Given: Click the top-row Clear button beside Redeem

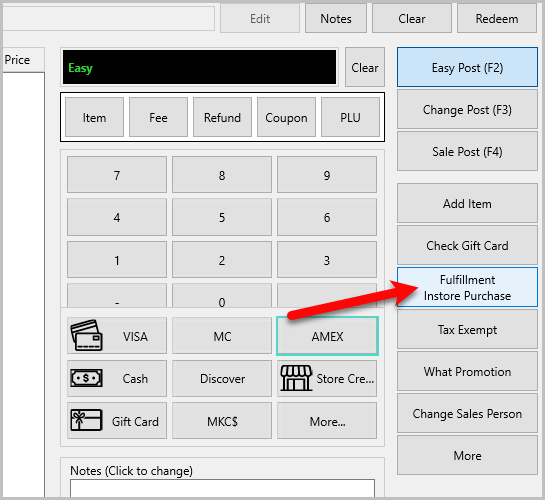Looking at the screenshot, I should (412, 18).
